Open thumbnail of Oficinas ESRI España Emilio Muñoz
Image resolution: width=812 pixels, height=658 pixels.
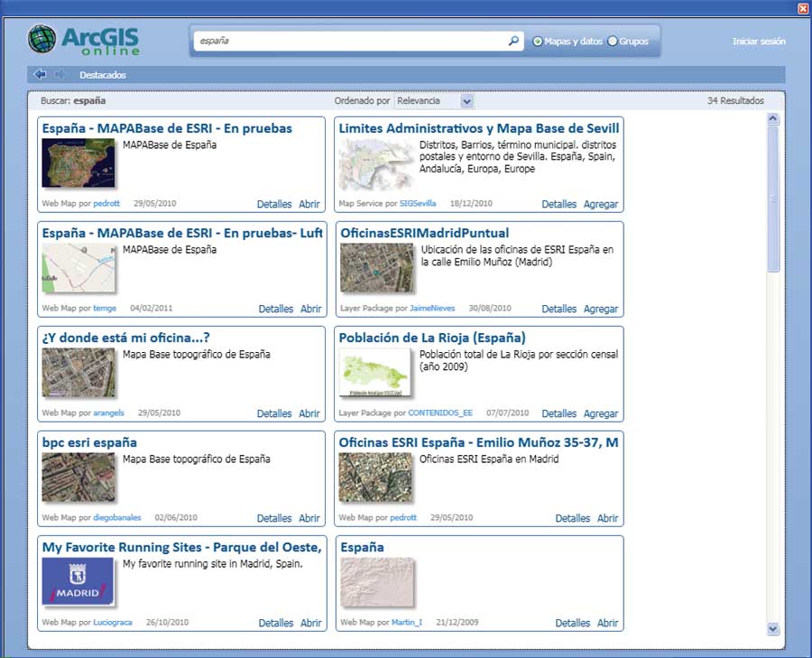pos(375,477)
